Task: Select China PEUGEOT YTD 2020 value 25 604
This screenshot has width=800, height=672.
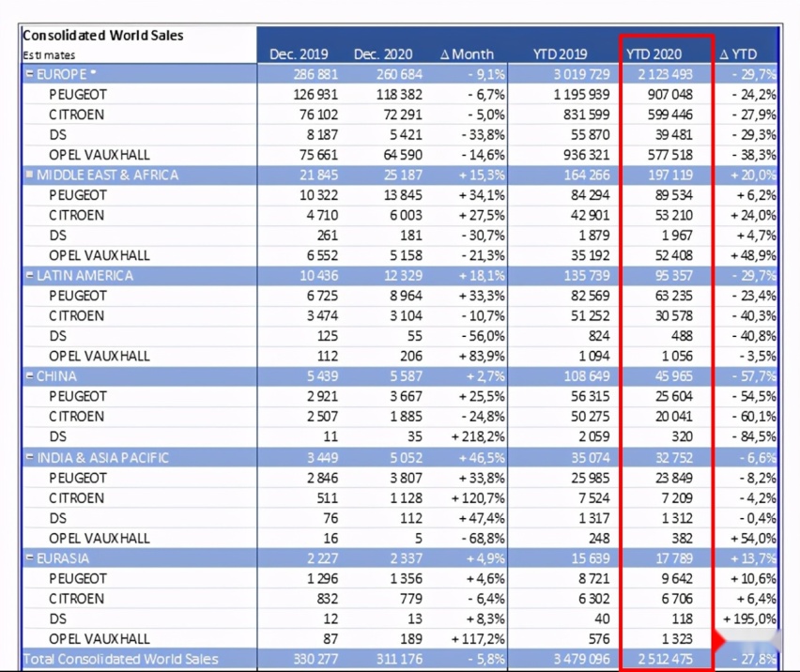Action: (x=674, y=396)
